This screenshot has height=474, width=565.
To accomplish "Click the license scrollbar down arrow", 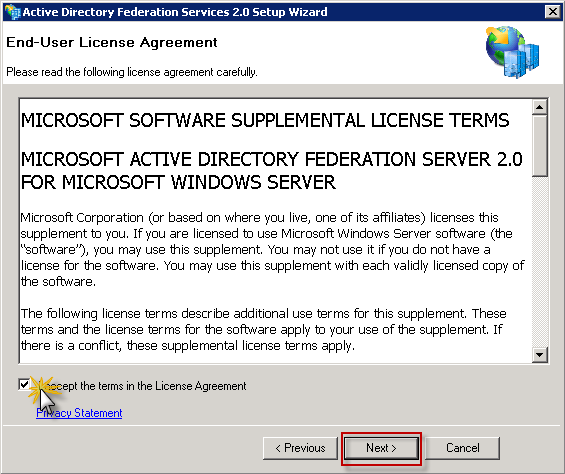I will 540,354.
